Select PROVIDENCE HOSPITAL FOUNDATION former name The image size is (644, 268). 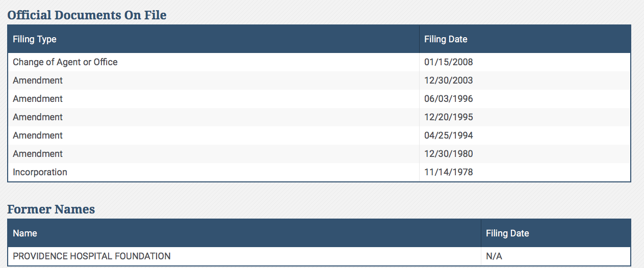92,256
